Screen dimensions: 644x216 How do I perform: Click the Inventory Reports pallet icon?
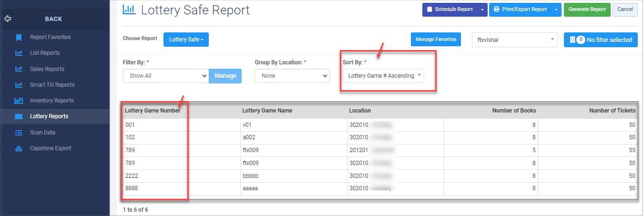click(x=19, y=101)
